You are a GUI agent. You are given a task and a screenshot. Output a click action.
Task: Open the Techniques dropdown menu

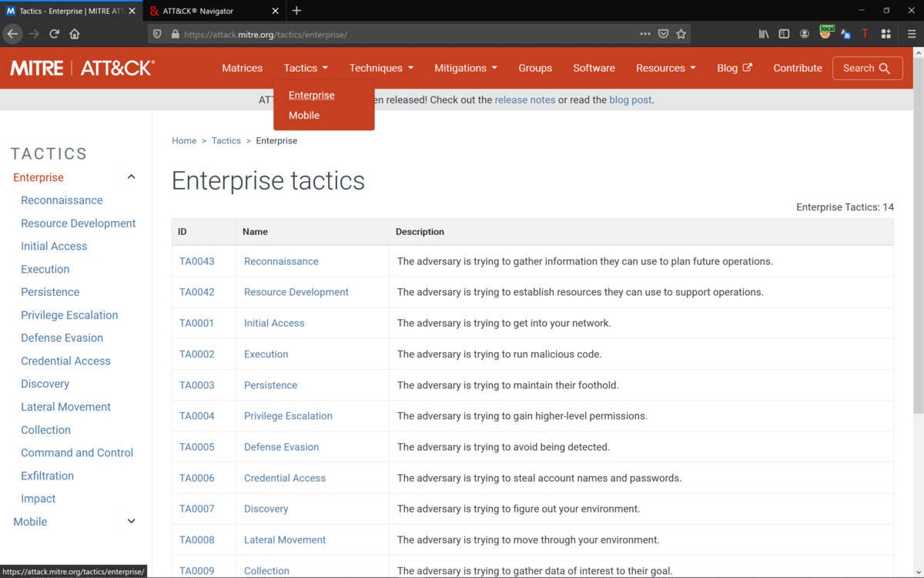pos(381,68)
